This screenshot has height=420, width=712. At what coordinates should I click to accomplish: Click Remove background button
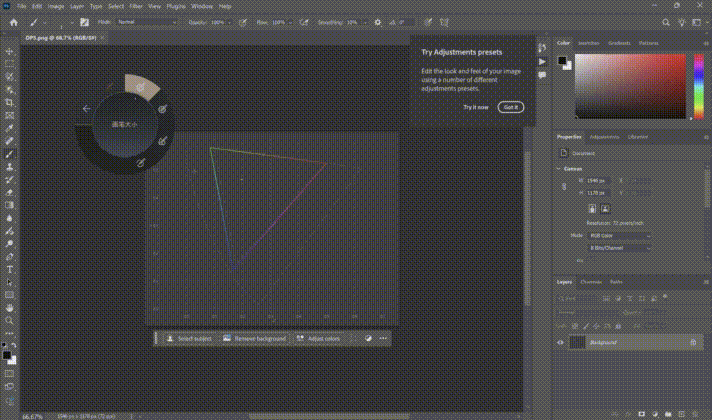pos(254,339)
